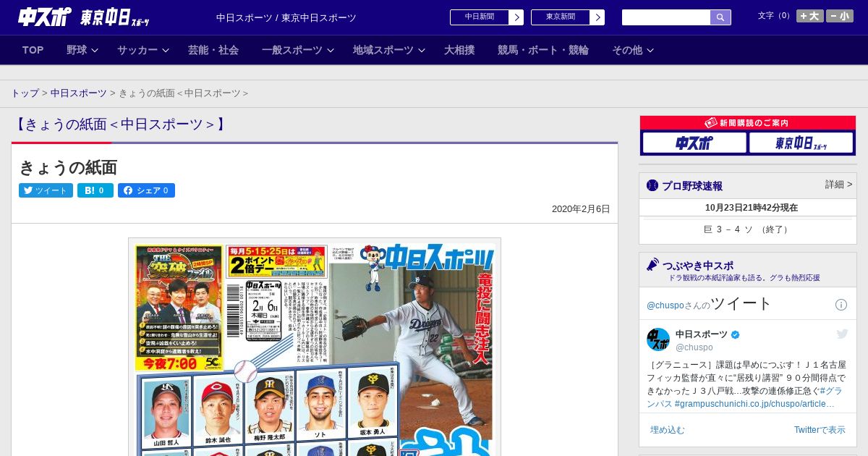Click the @chuspoさんのツイート heading
The width and height of the screenshot is (868, 456).
tap(710, 304)
